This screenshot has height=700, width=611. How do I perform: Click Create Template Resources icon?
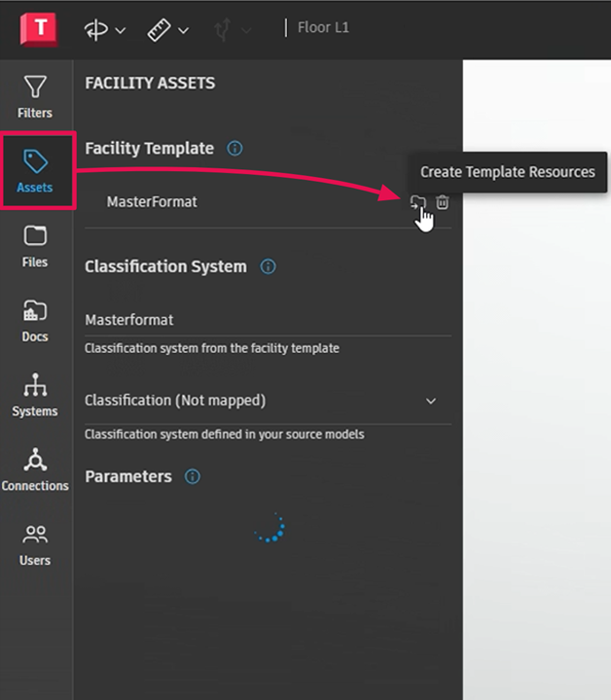417,202
